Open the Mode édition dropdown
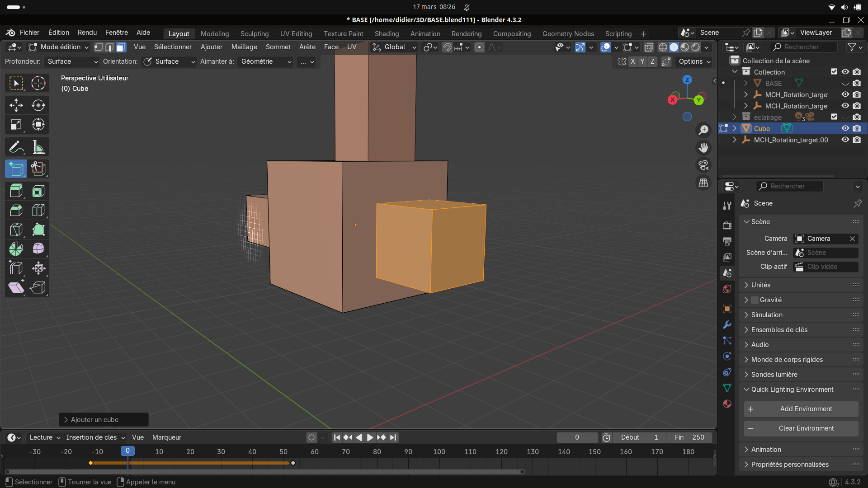Image resolution: width=868 pixels, height=488 pixels. tap(59, 47)
